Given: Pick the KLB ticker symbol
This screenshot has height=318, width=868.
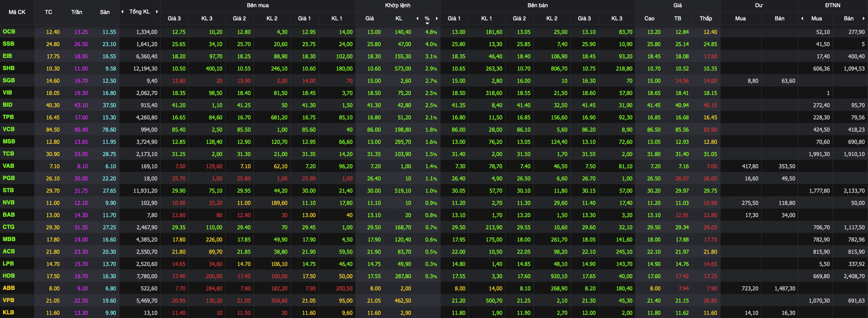Looking at the screenshot, I should point(8,313).
